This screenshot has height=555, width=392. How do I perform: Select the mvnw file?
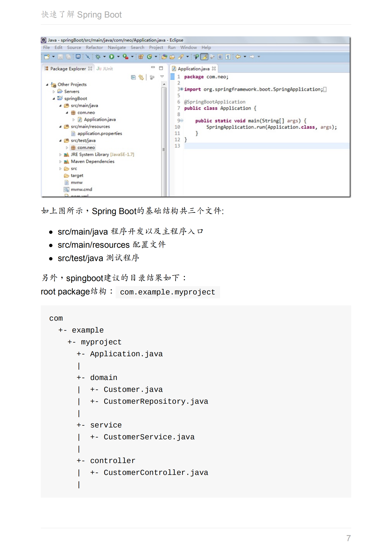(x=74, y=183)
